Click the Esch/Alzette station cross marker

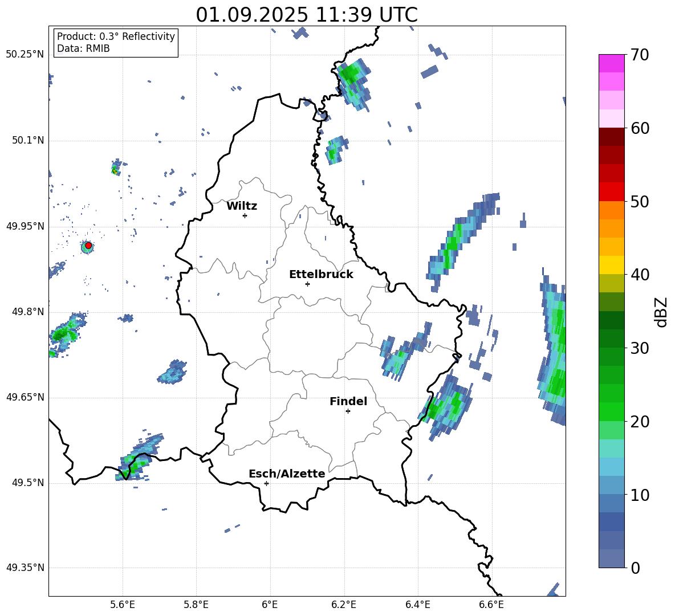click(266, 483)
